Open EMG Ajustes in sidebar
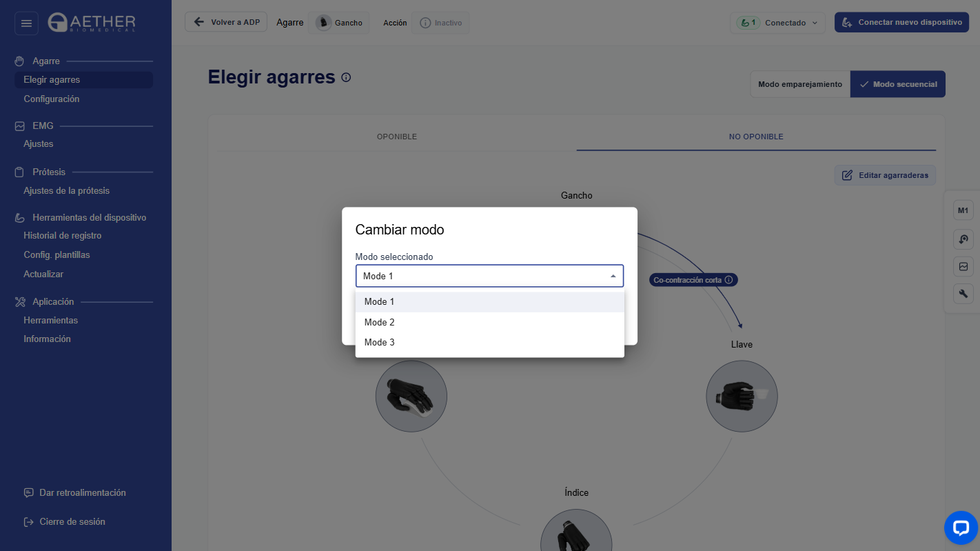The image size is (980, 551). tap(39, 144)
